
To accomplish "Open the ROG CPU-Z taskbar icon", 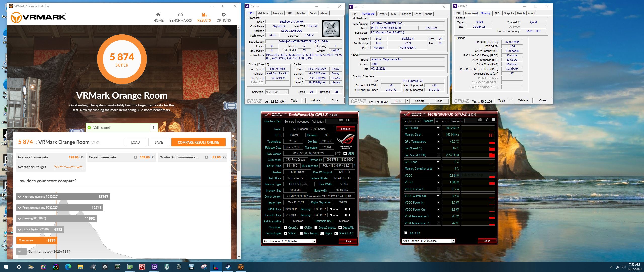I will coord(142,267).
